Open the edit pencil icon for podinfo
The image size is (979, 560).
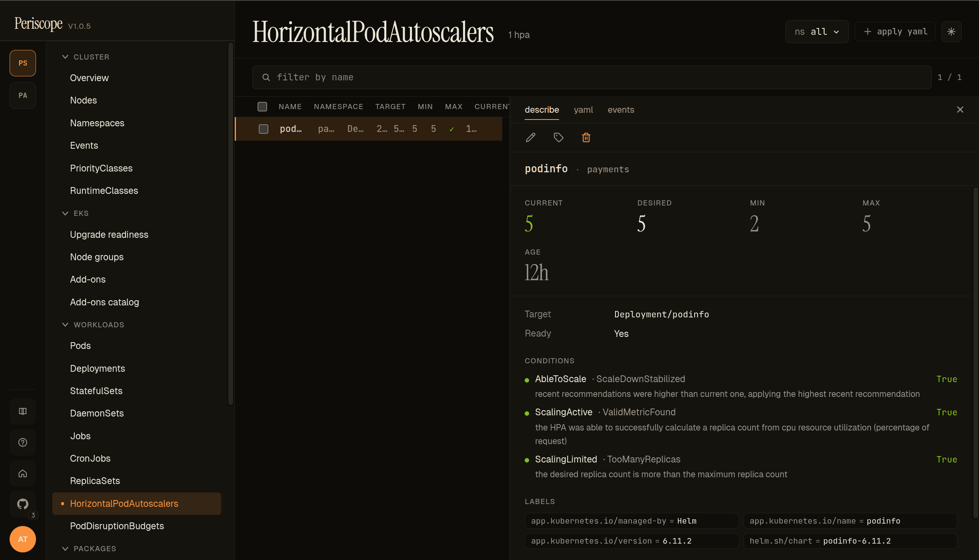531,138
